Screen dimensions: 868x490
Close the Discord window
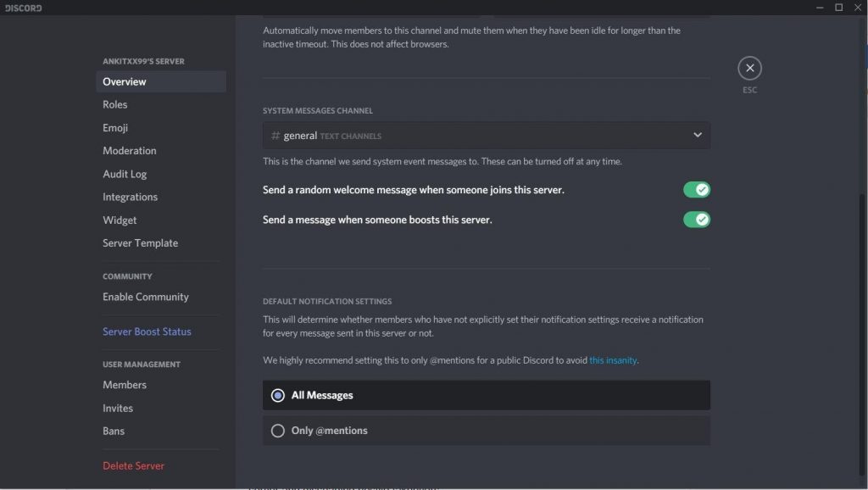[x=858, y=7]
